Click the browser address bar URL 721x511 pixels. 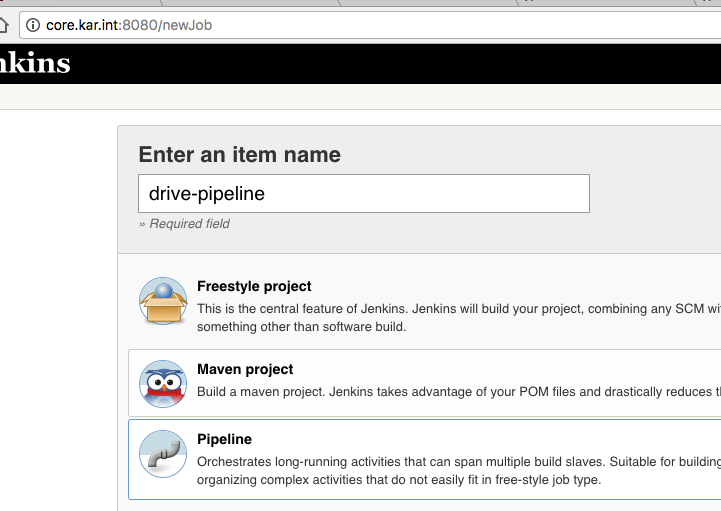pos(129,25)
